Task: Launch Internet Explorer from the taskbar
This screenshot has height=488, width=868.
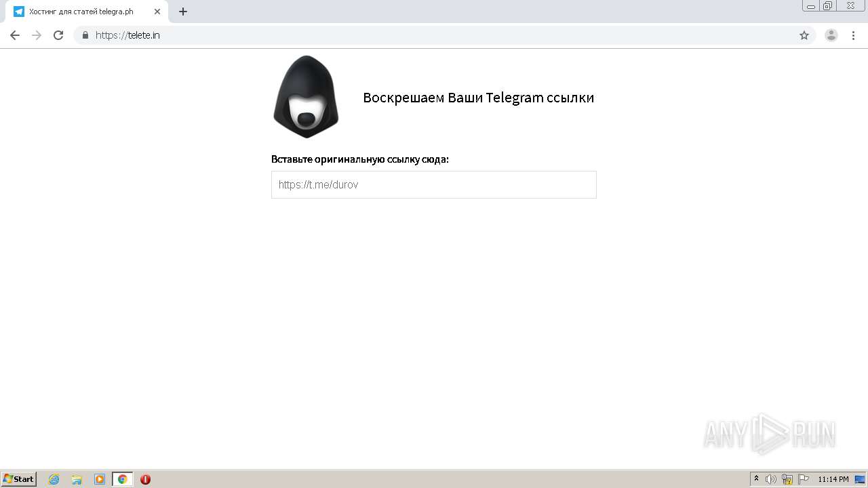Action: pos(54,479)
